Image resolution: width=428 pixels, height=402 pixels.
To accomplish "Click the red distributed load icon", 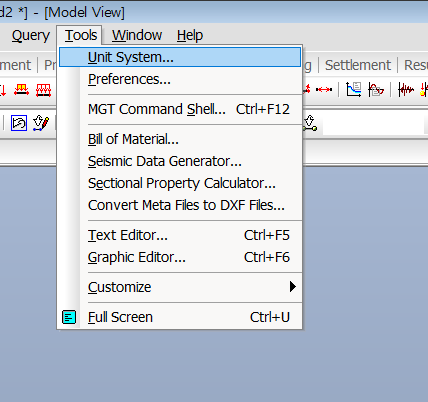I will click(x=43, y=90).
